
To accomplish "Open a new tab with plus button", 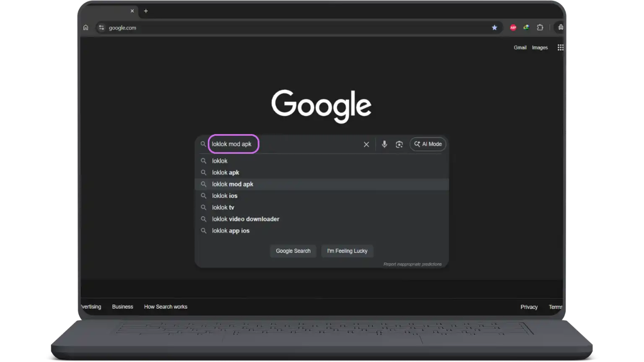I will (146, 11).
